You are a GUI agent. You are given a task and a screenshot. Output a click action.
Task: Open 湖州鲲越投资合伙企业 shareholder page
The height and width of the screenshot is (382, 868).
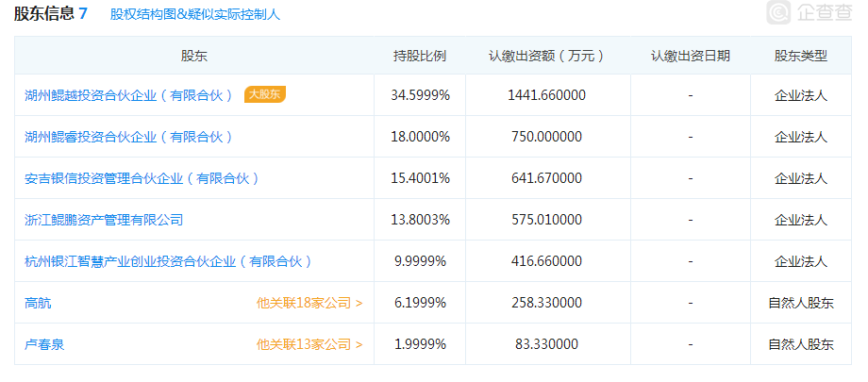(128, 95)
